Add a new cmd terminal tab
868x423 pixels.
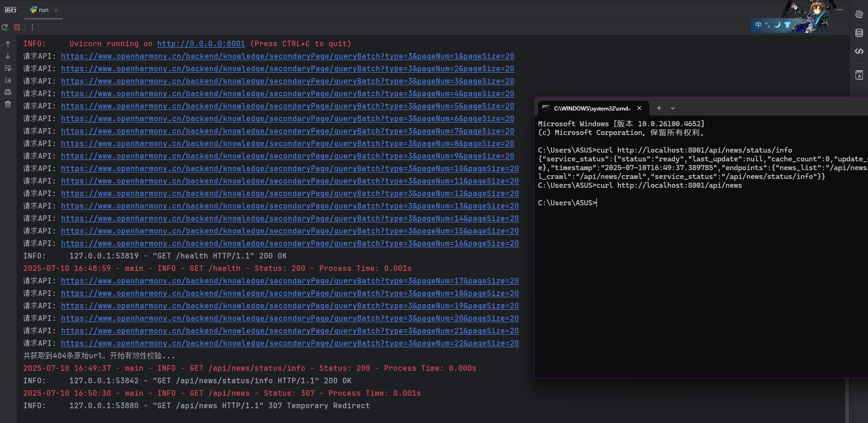click(x=659, y=108)
